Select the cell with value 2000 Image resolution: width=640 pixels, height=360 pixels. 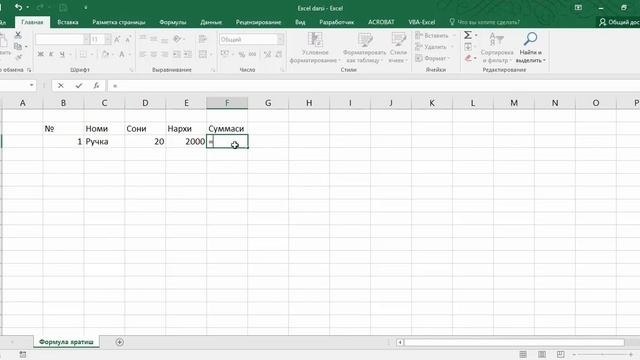click(x=186, y=142)
